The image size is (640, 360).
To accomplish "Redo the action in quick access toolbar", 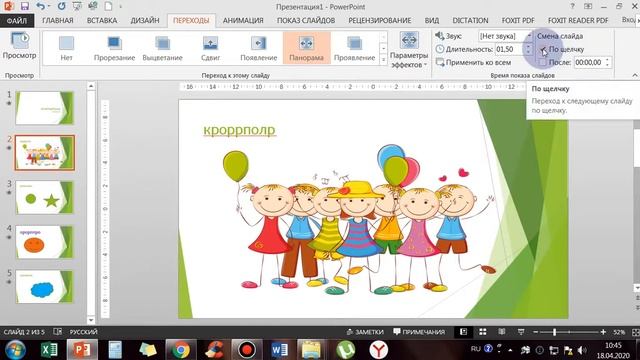I will (x=61, y=6).
